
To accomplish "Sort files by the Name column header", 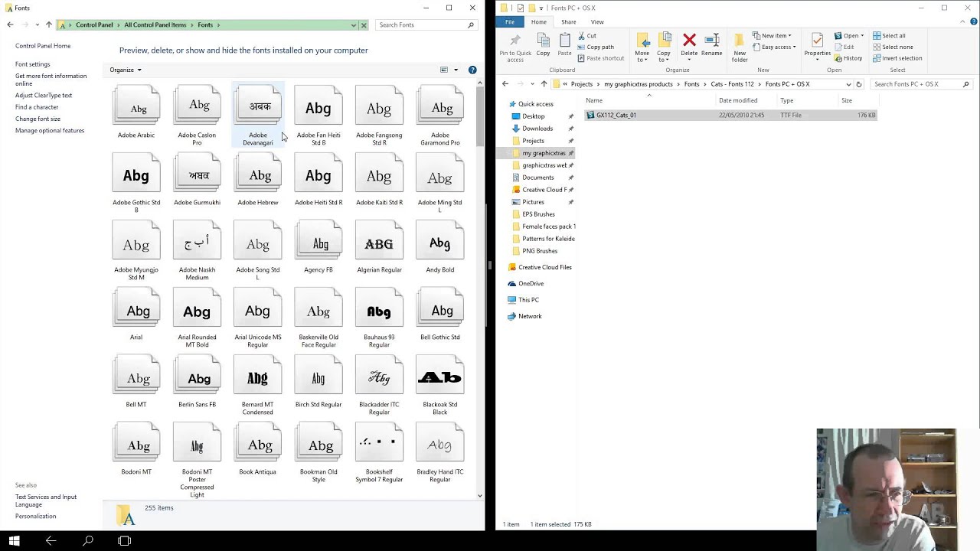I will click(650, 100).
